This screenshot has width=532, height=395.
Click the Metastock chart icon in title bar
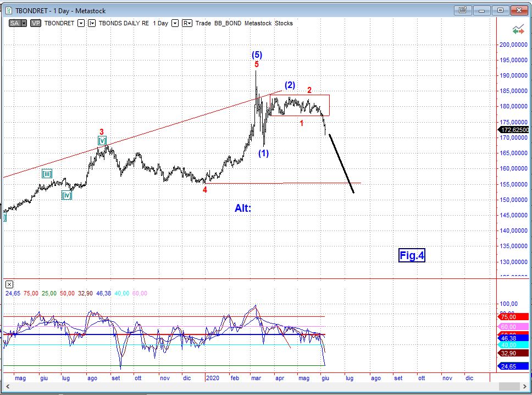point(9,10)
